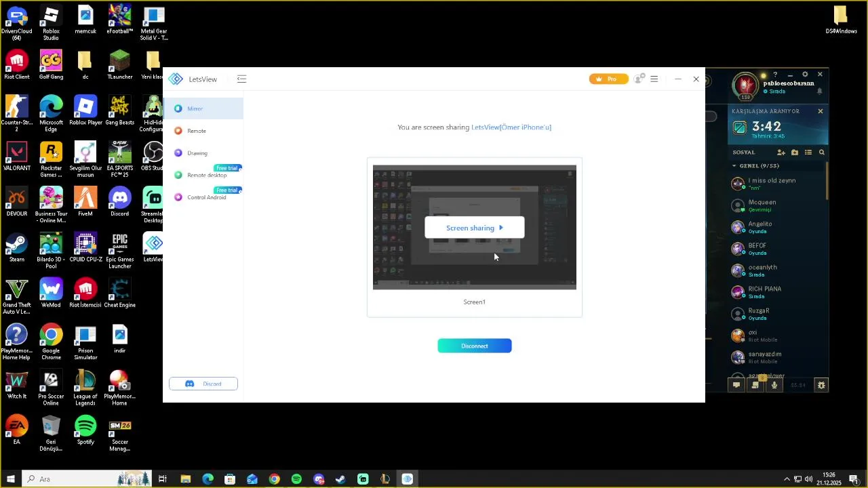Select the Epic Games Launcher desktop icon
868x488 pixels.
119,250
